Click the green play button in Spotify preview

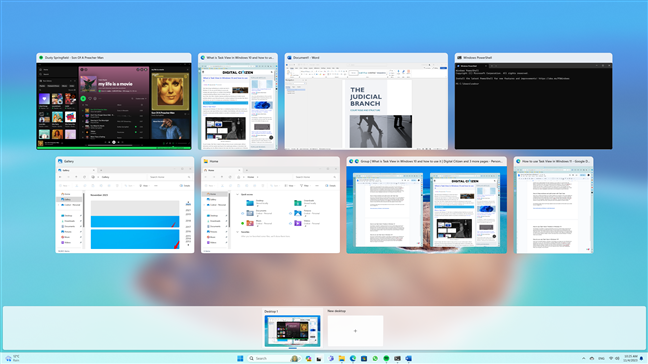point(83,98)
